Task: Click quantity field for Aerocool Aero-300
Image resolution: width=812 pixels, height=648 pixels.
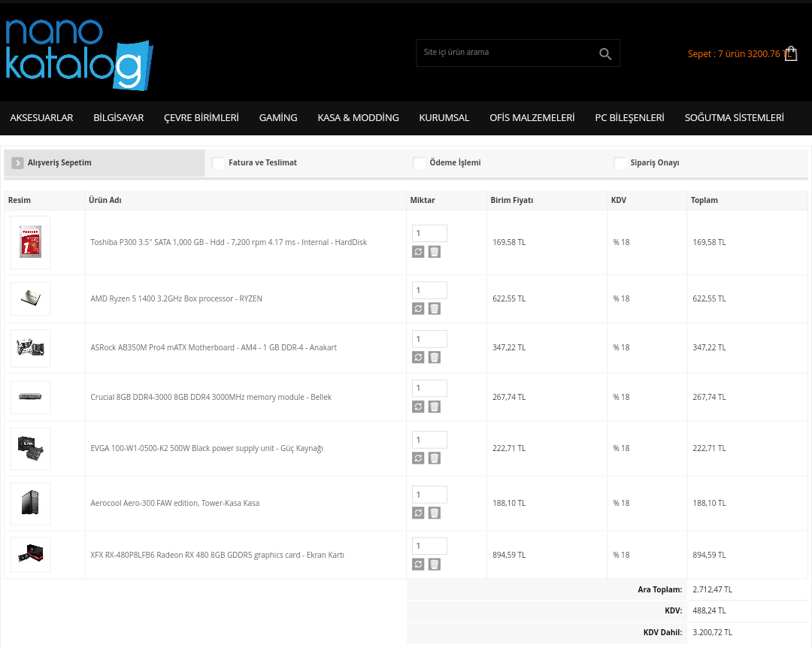Action: coord(429,495)
